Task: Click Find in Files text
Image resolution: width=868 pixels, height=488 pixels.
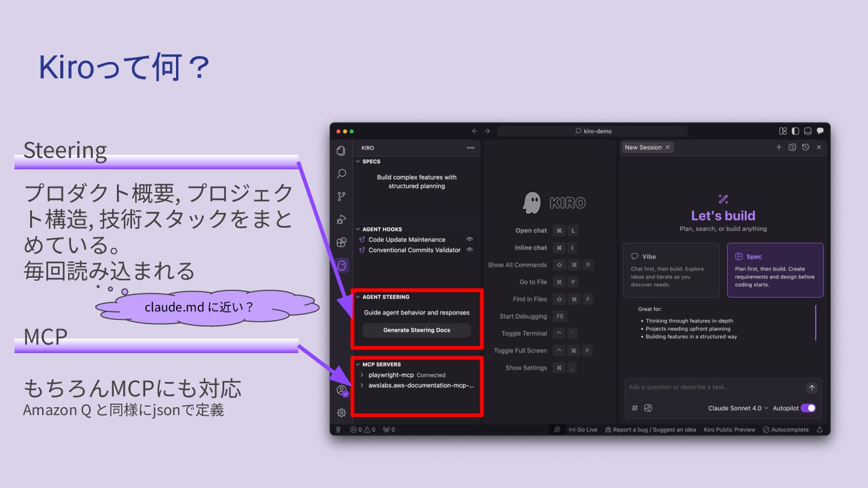Action: click(530, 299)
